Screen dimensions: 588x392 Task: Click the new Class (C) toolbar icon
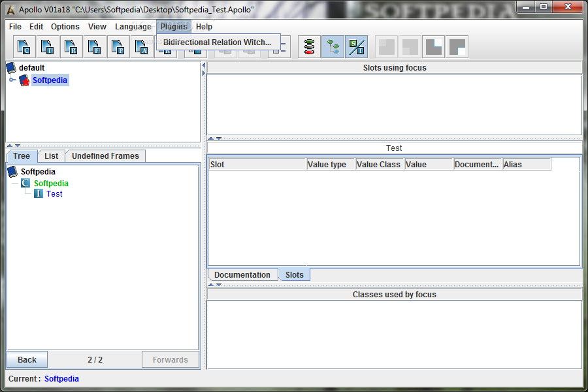(24, 47)
